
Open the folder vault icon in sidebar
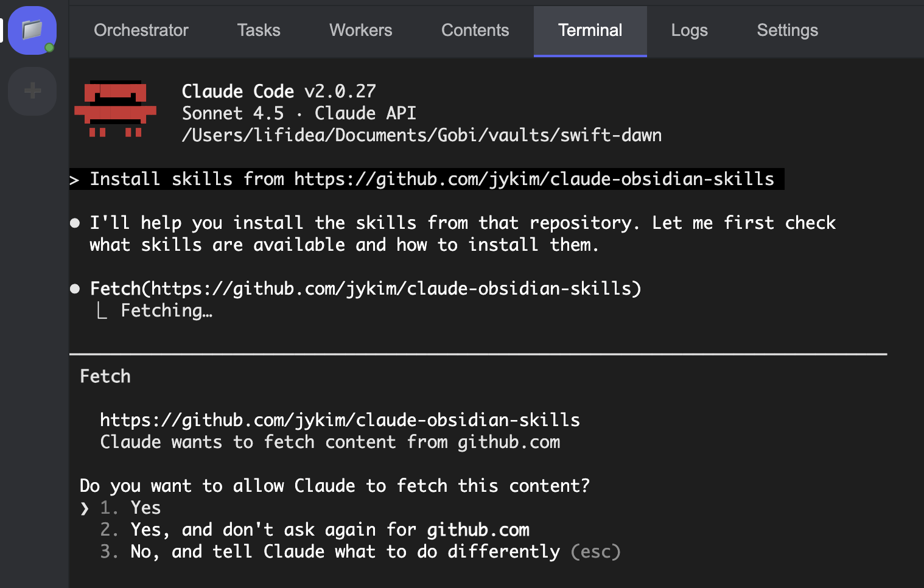pyautogui.click(x=32, y=30)
